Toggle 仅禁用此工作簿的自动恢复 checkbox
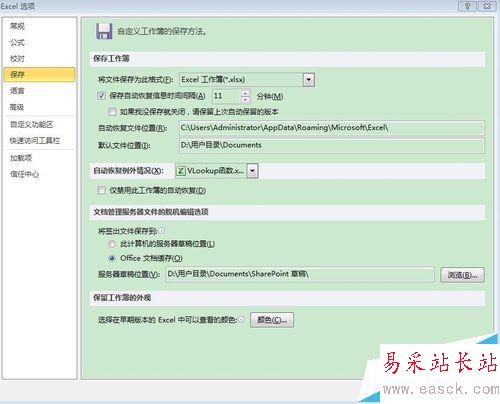The image size is (500, 404). click(x=101, y=190)
